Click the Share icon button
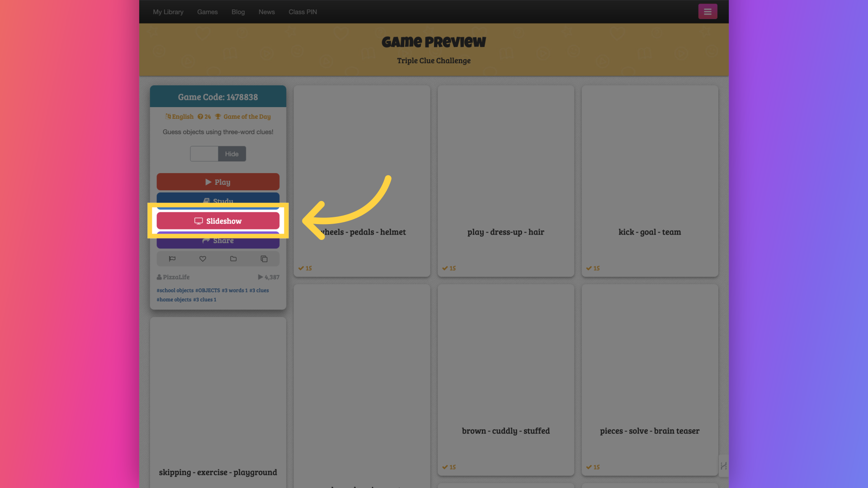 pyautogui.click(x=217, y=239)
